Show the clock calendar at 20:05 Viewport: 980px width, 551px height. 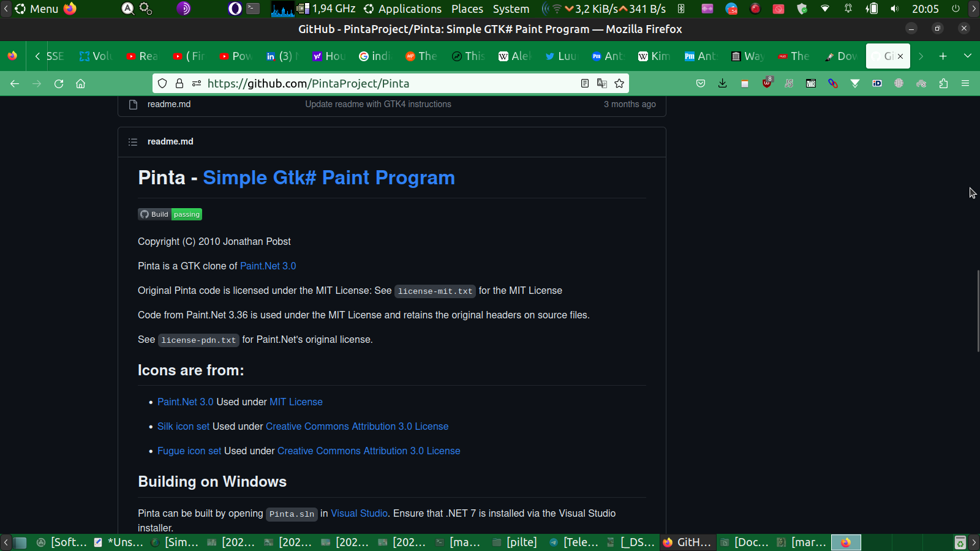click(925, 9)
